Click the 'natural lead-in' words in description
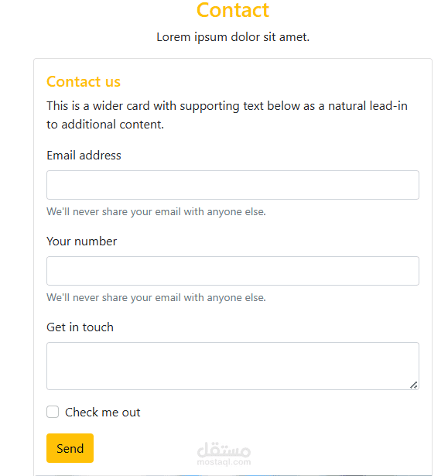Image resolution: width=448 pixels, height=476 pixels. point(368,106)
